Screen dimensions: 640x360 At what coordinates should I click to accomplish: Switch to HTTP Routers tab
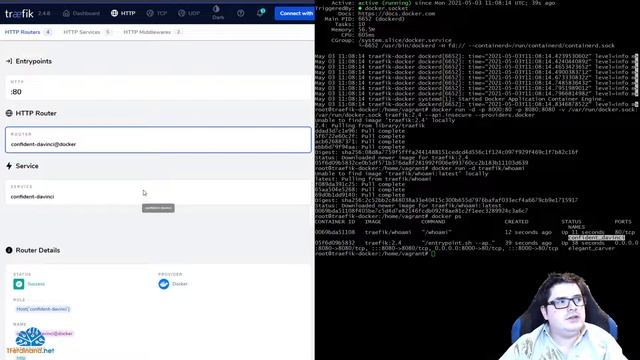coord(28,32)
